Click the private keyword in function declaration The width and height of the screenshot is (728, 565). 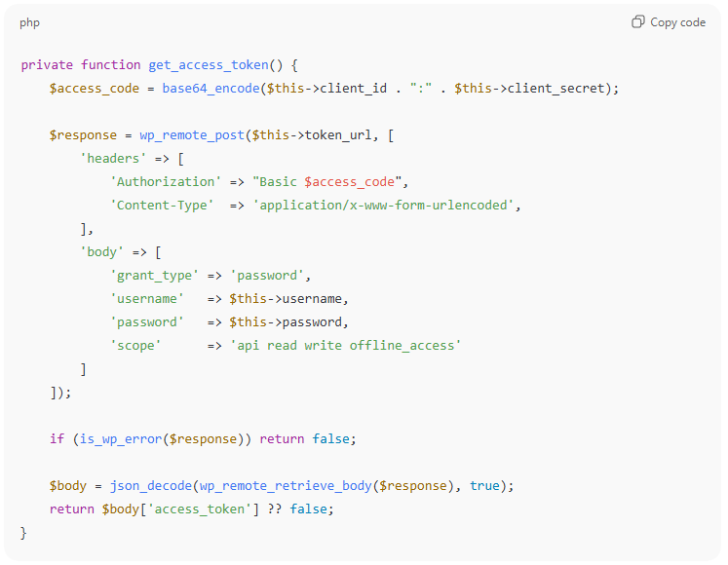pyautogui.click(x=47, y=65)
